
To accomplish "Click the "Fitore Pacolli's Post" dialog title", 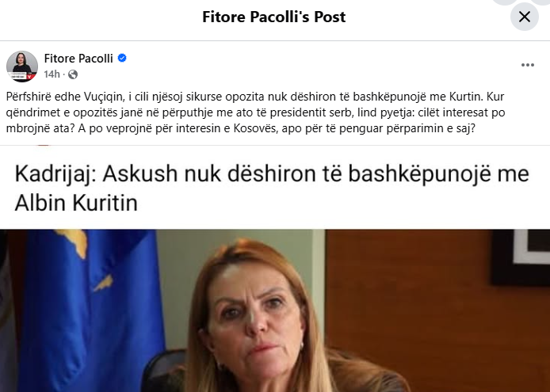I will (x=274, y=17).
